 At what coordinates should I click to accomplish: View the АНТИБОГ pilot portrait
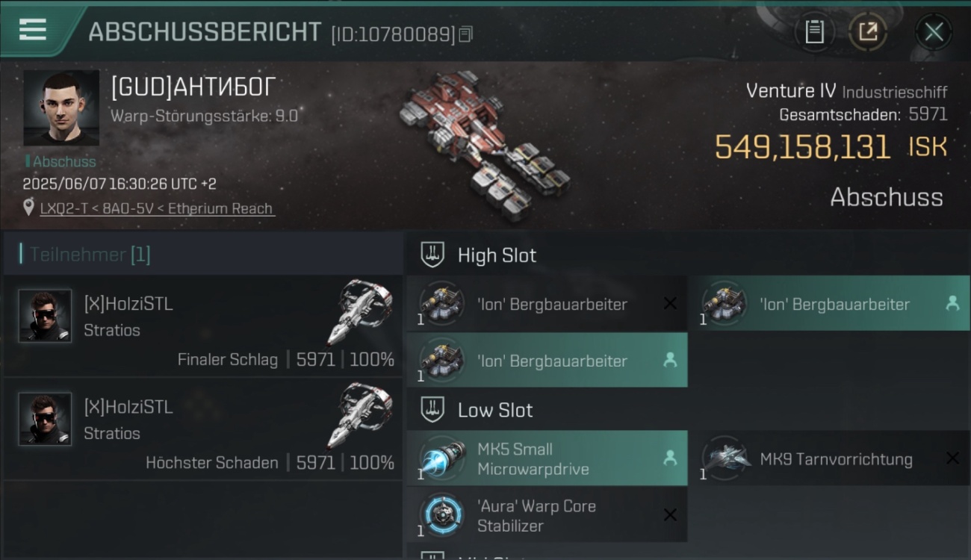coord(61,108)
